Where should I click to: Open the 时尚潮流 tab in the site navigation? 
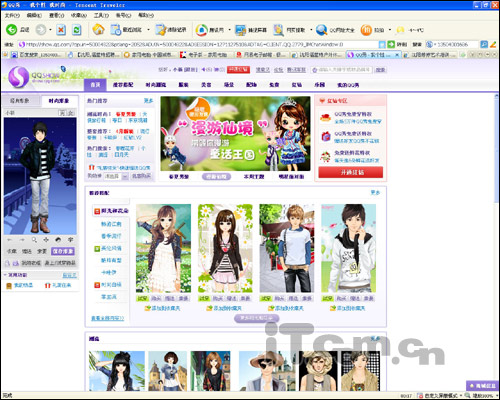pos(156,85)
